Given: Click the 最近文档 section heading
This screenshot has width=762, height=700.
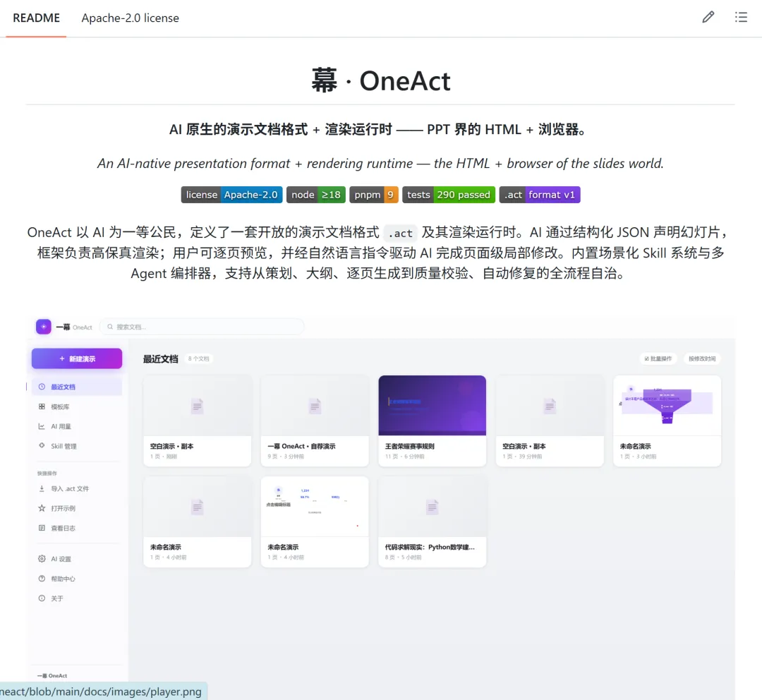Looking at the screenshot, I should pyautogui.click(x=160, y=359).
